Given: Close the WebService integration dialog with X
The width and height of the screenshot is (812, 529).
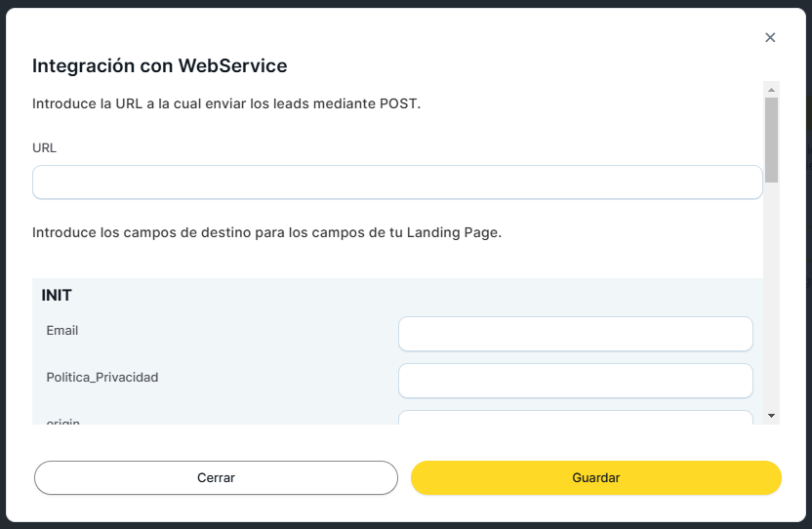Looking at the screenshot, I should click(x=770, y=38).
